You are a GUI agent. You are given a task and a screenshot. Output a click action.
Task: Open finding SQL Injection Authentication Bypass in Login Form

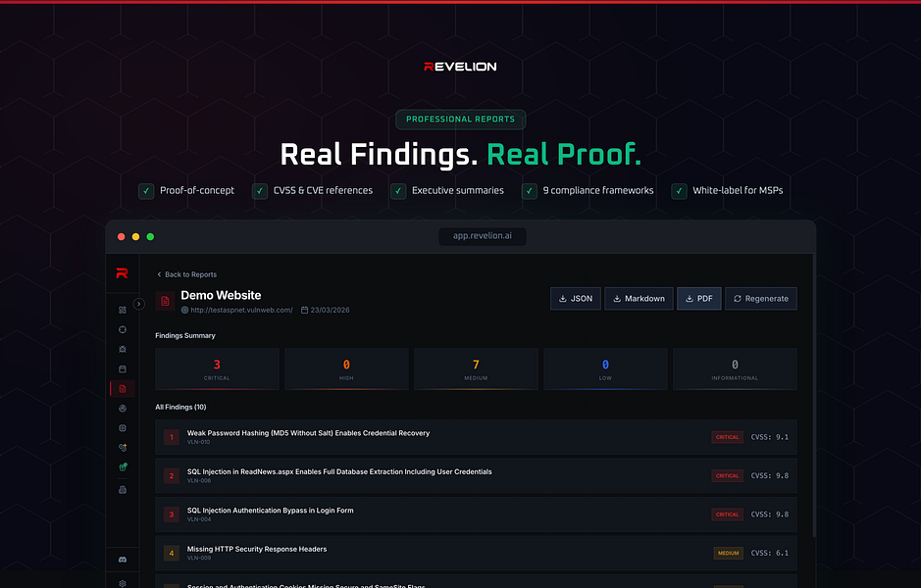click(476, 514)
